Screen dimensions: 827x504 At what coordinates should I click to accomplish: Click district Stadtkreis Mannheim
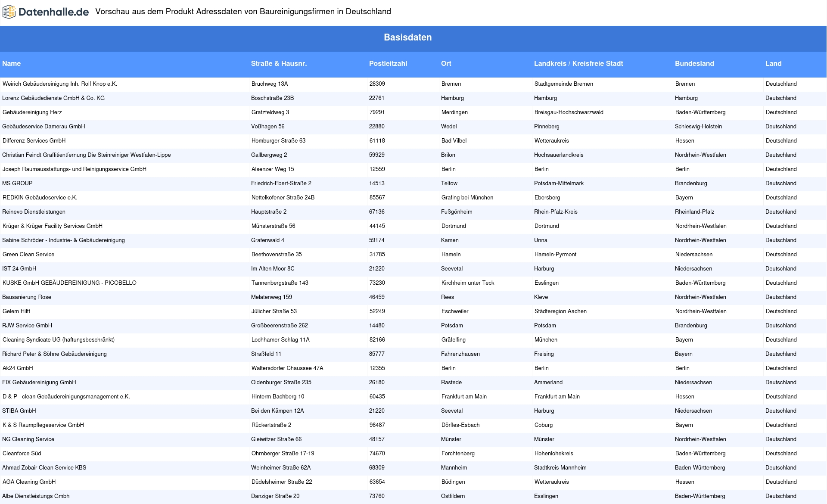(560, 468)
